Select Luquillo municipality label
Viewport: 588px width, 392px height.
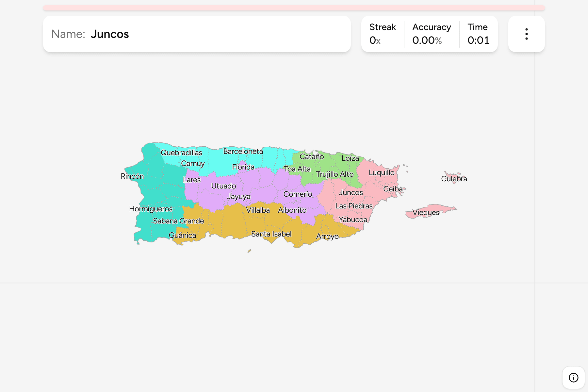382,172
